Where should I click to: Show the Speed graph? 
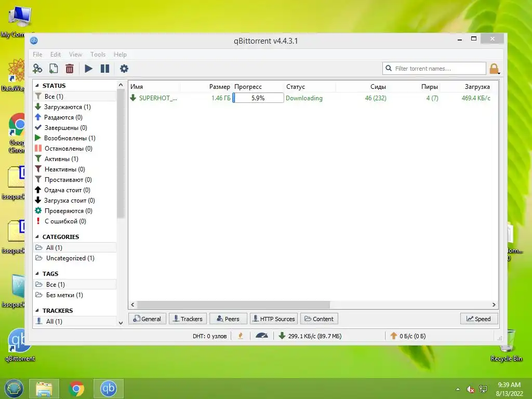478,319
